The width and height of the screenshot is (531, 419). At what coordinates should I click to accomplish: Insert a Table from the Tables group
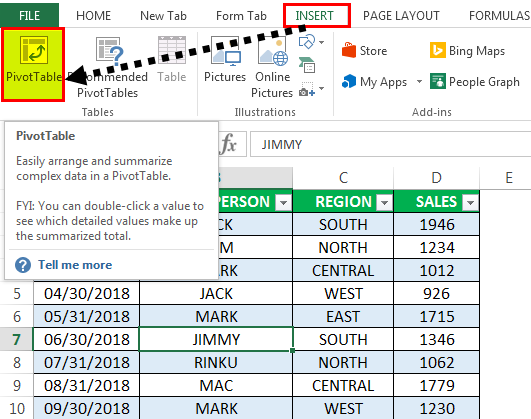(x=172, y=59)
